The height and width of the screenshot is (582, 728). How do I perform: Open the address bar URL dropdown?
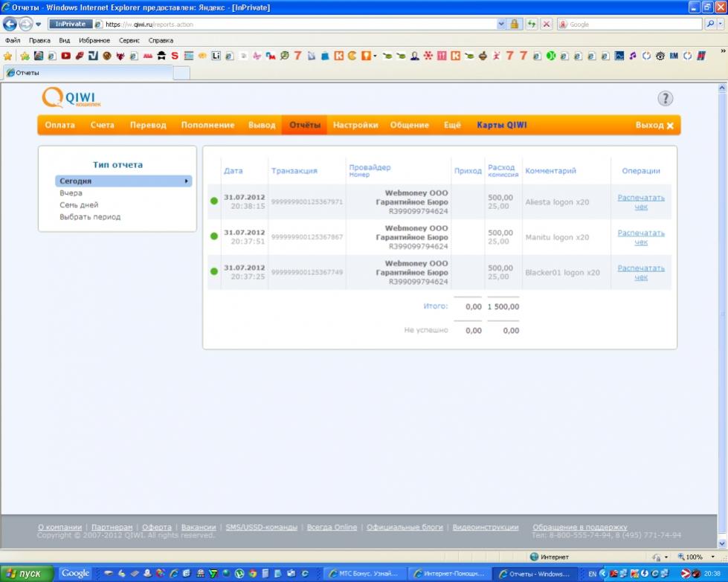pos(500,24)
